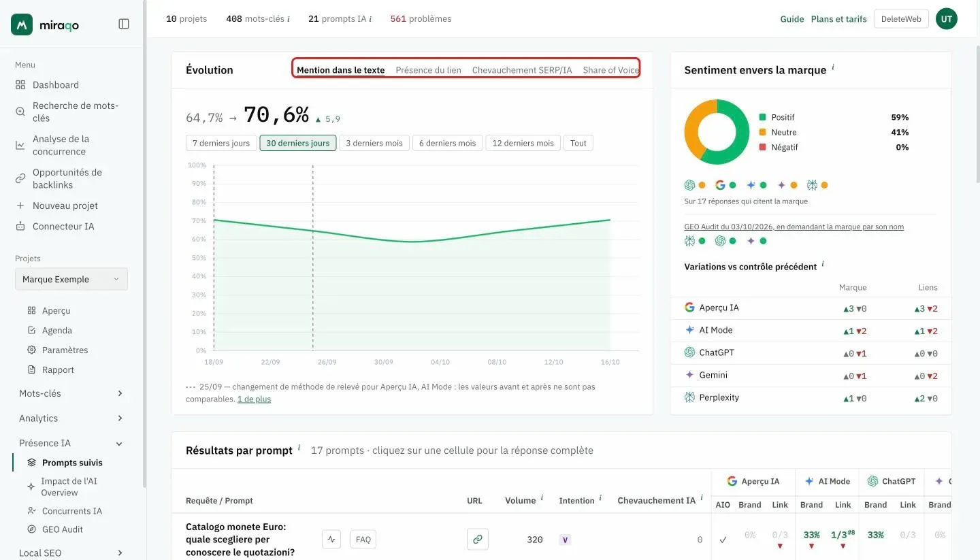Click the info icon next to Variations vs contrôle précédent
Screen dimensions: 980x560
823,264
